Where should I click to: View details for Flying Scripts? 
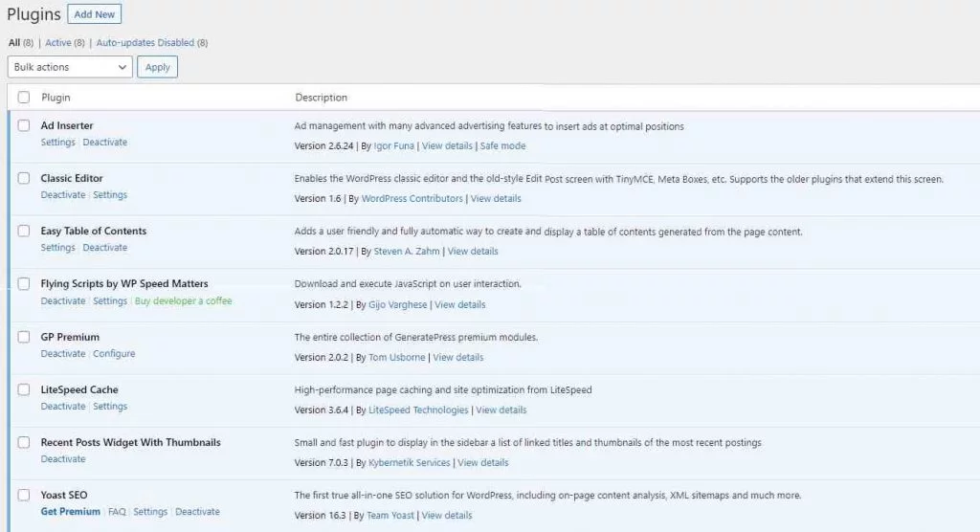pos(460,304)
